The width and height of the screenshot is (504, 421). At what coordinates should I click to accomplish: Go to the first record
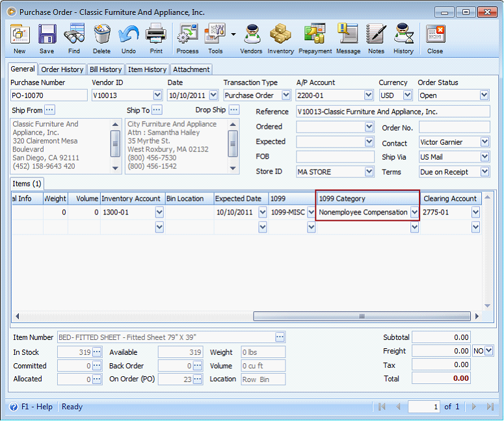pos(382,407)
